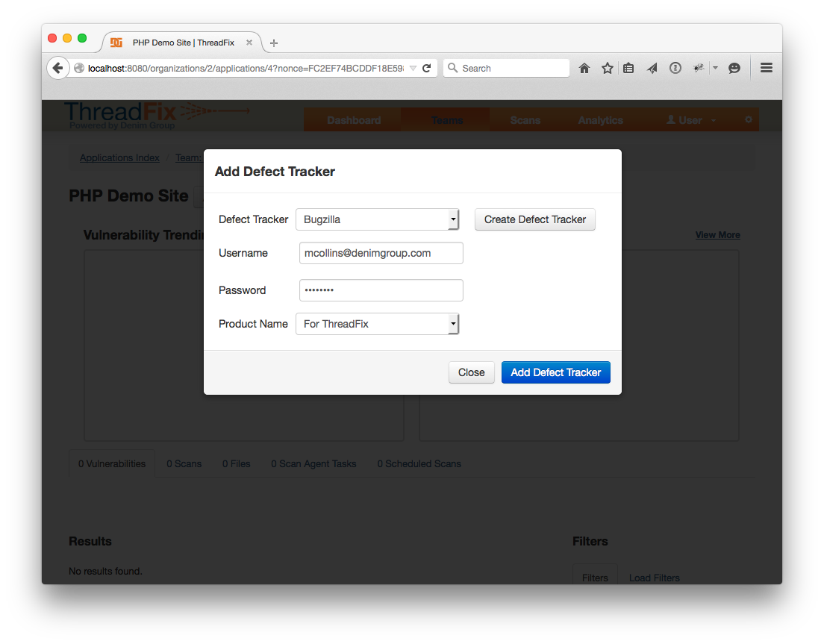Select the Load Filters tab
The image size is (824, 644).
655,578
